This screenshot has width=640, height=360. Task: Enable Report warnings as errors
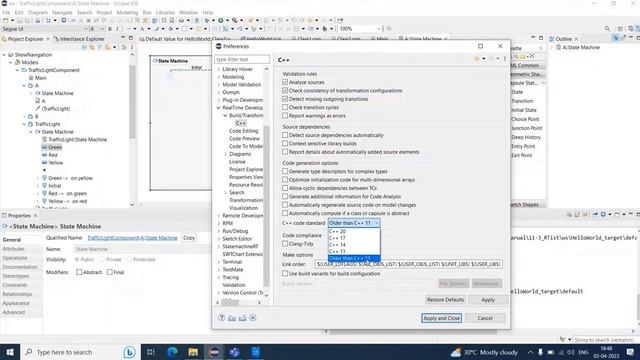click(x=285, y=116)
